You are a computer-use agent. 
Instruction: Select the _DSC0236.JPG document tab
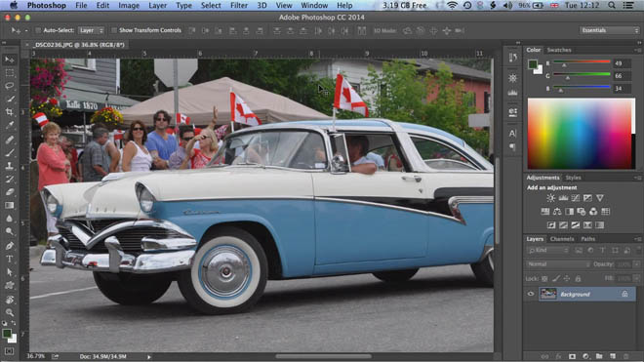tap(79, 45)
